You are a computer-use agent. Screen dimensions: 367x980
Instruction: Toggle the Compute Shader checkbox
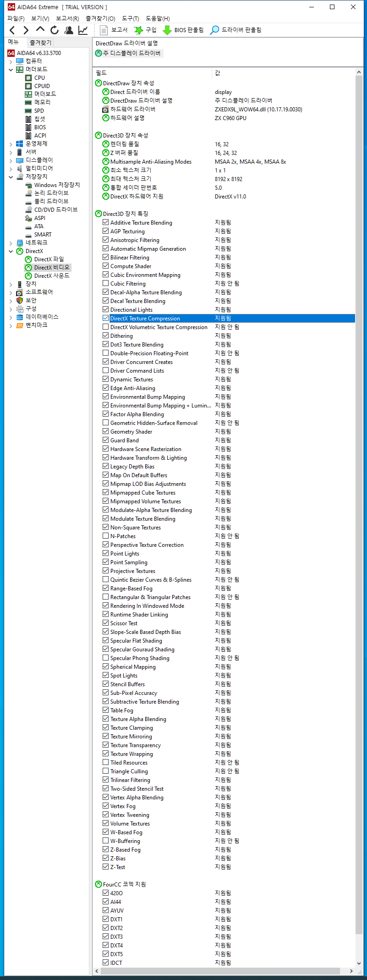pyautogui.click(x=106, y=266)
